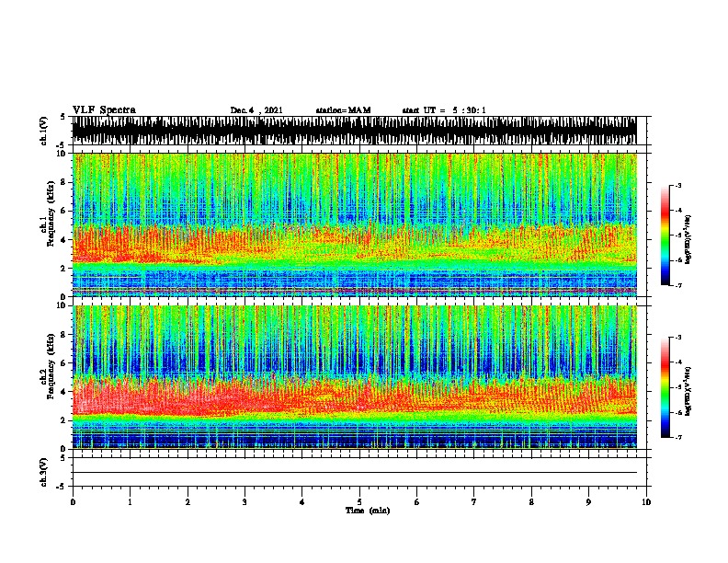Click the ch.1 color scale bar
This screenshot has height=563, width=728.
pyautogui.click(x=665, y=236)
